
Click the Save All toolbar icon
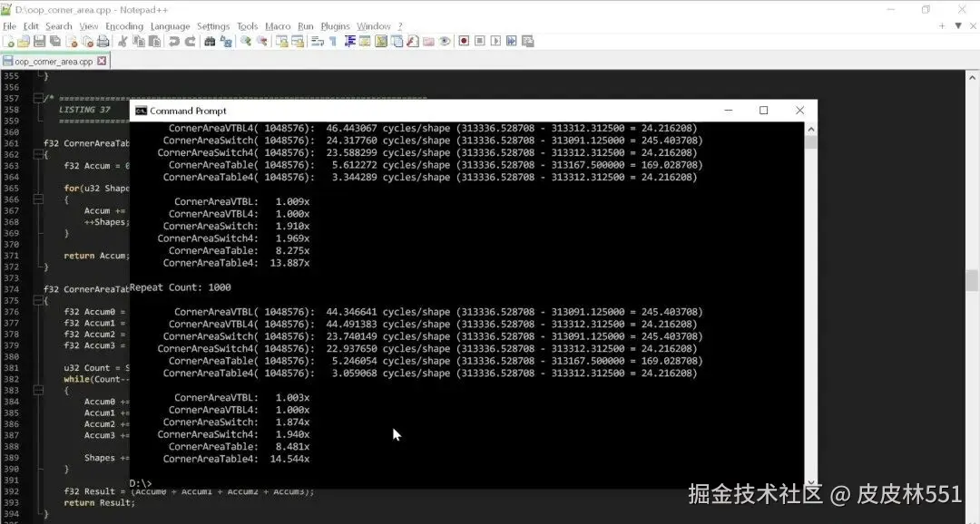55,41
